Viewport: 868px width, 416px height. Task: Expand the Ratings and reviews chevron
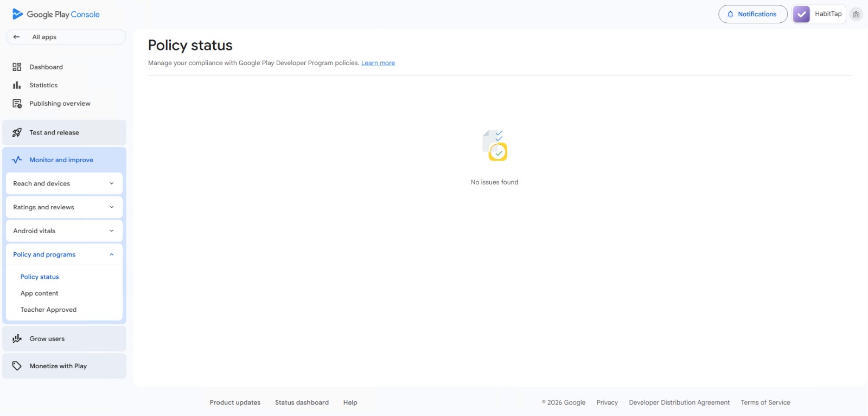(x=112, y=207)
